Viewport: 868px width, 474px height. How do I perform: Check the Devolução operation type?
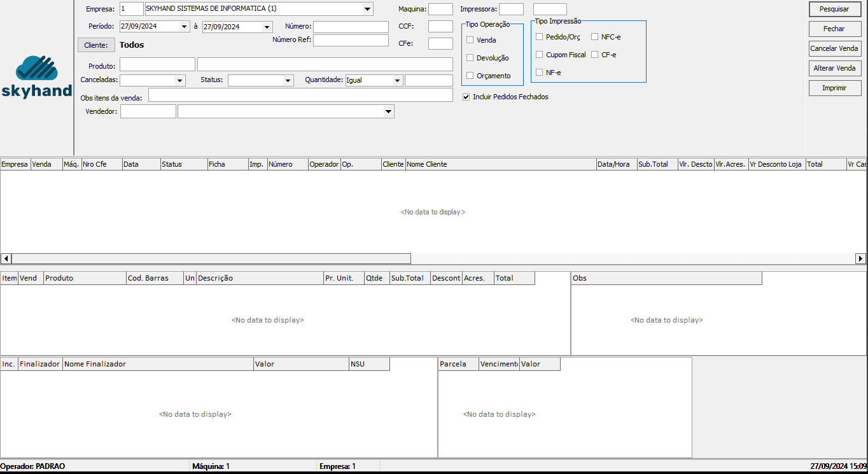[470, 58]
